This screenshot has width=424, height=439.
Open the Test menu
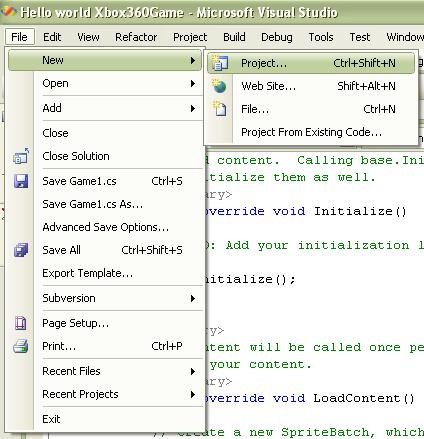pos(360,37)
